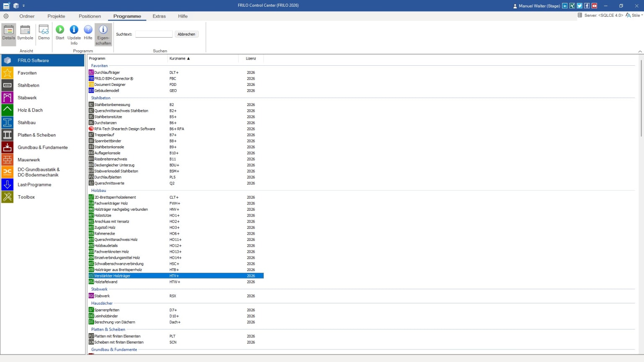Image resolution: width=644 pixels, height=362 pixels.
Task: Select Stabwerk RSX program row
Action: pyautogui.click(x=176, y=296)
